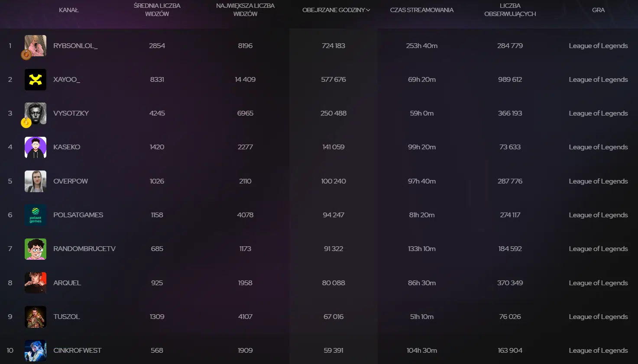Open XAYOO_ channel logo icon
Image resolution: width=638 pixels, height=364 pixels.
pyautogui.click(x=36, y=80)
